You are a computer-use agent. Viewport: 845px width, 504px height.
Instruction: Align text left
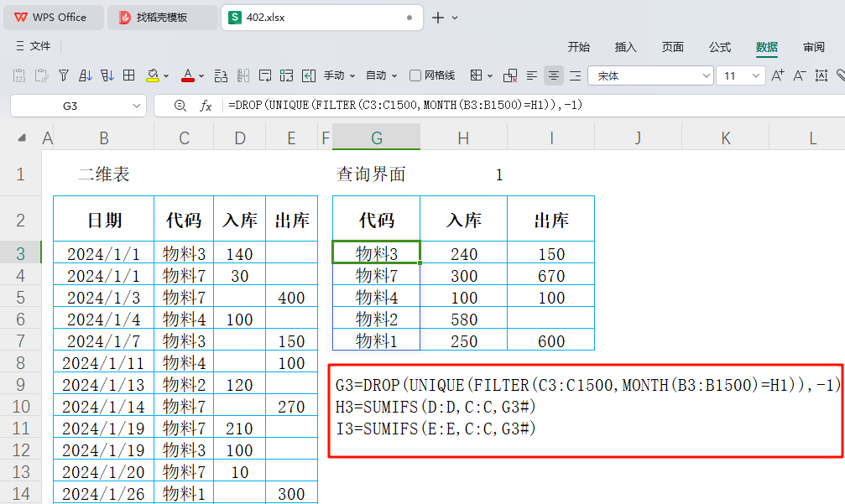pyautogui.click(x=532, y=75)
